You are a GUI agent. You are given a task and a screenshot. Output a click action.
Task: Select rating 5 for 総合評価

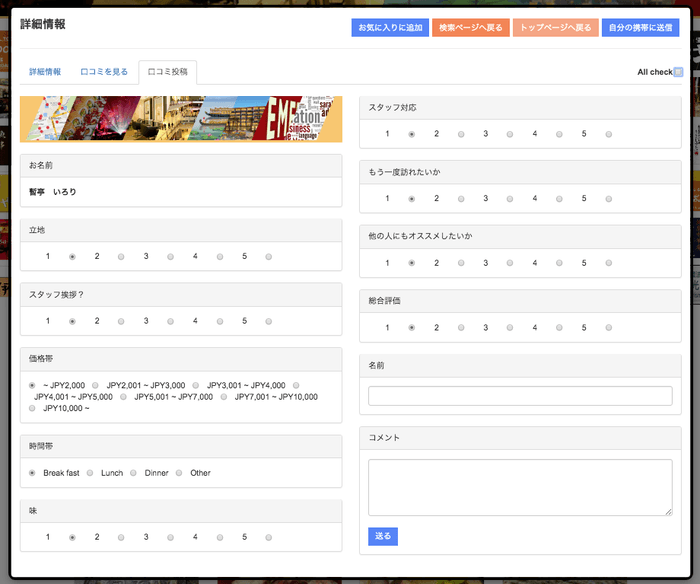[608, 328]
